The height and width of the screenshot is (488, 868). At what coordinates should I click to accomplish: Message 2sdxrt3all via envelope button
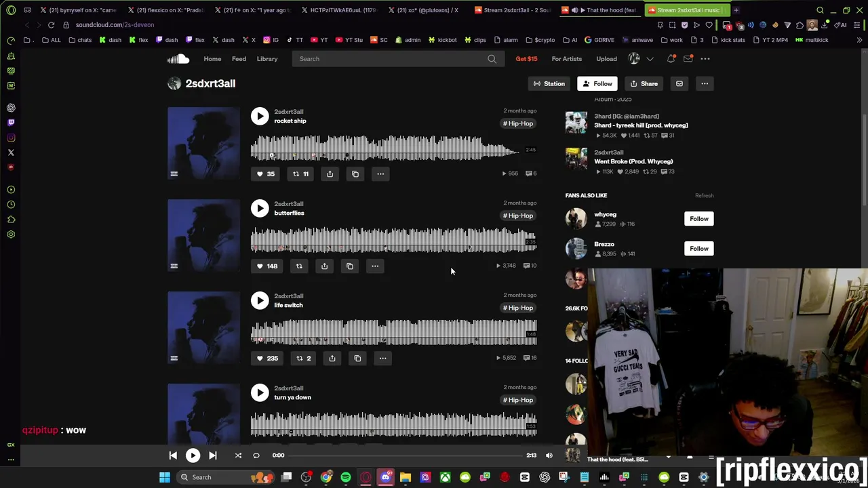(679, 83)
